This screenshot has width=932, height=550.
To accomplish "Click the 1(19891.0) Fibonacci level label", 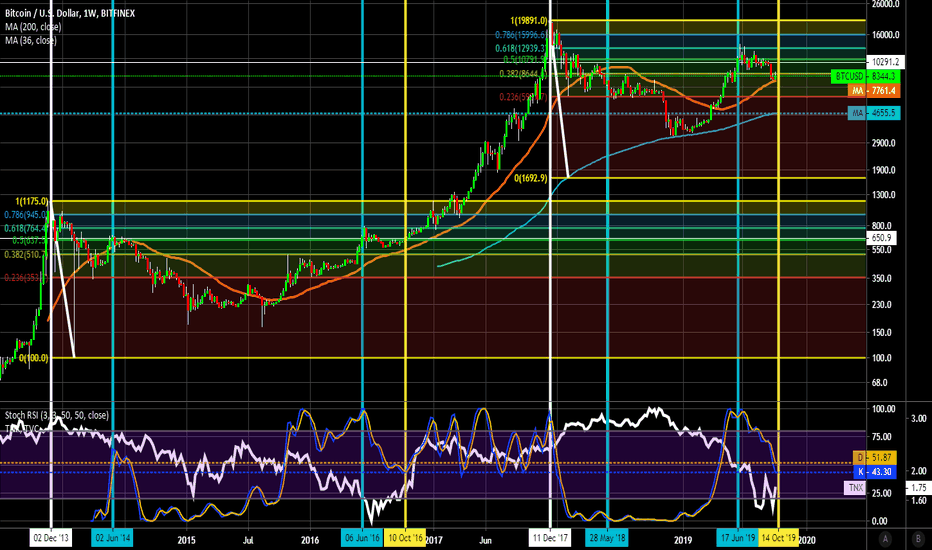I will 529,20.
